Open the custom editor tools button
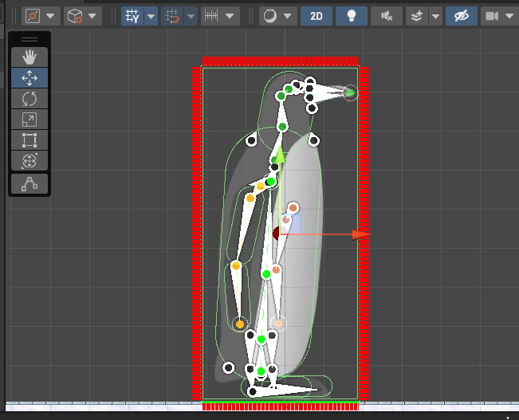519x420 pixels. point(29,184)
